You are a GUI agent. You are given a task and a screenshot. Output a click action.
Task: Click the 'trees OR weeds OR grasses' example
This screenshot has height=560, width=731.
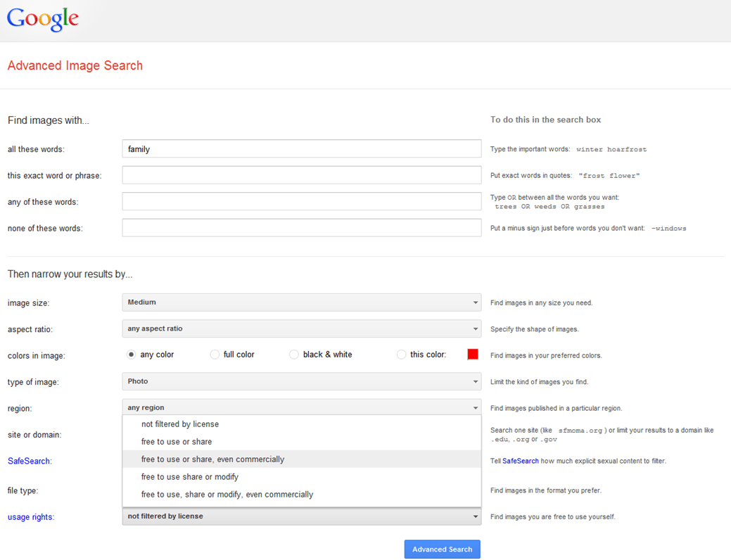549,207
